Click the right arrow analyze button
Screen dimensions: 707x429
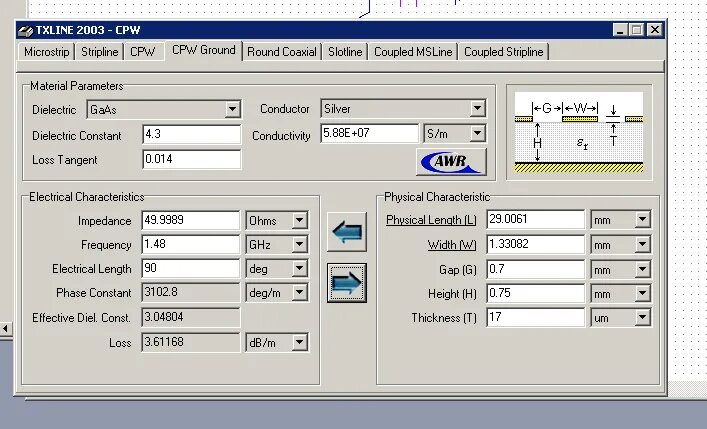tap(346, 283)
